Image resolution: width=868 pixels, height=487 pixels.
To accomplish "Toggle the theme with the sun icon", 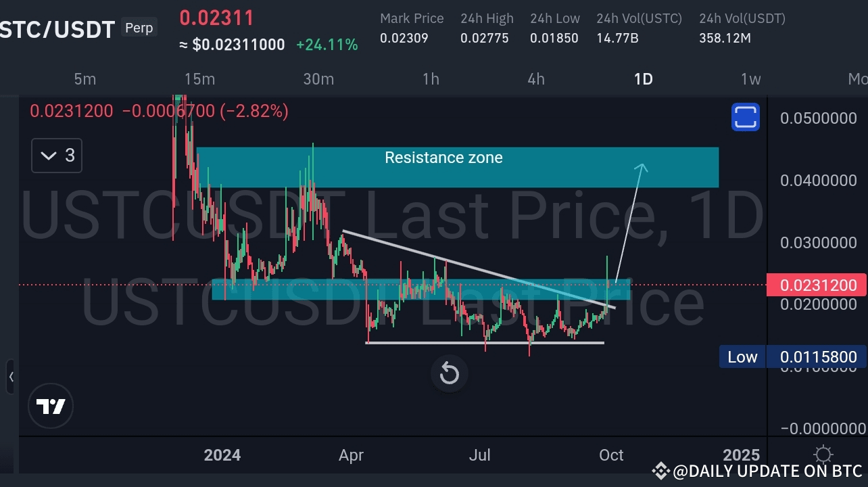I will coord(823,455).
